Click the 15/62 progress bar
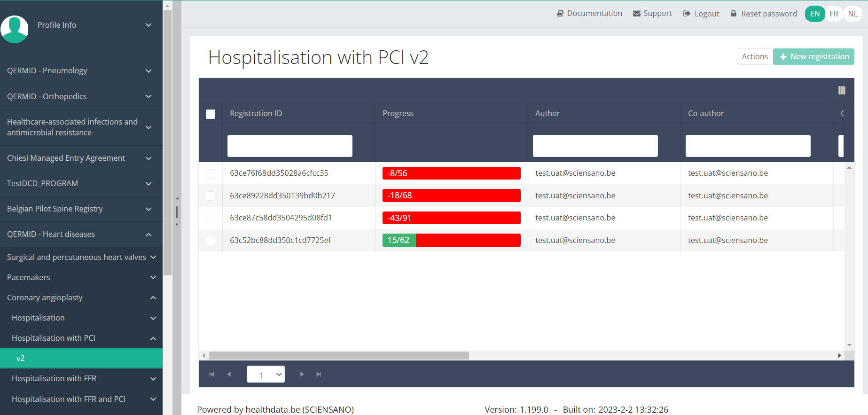The width and height of the screenshot is (868, 415). click(451, 240)
